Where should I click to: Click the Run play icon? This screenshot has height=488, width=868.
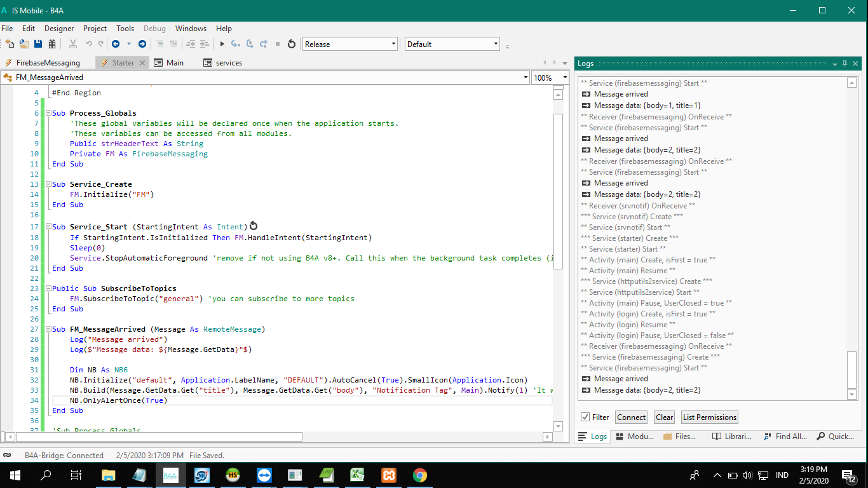[x=222, y=44]
